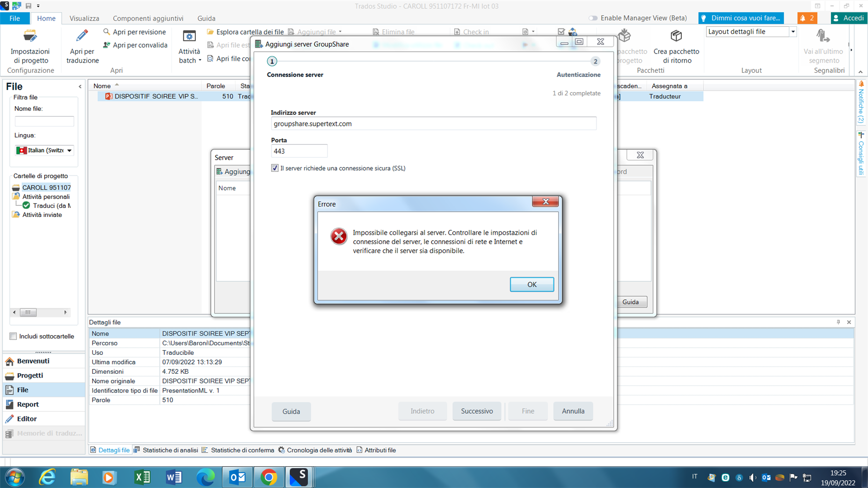868x488 pixels.
Task: Switch to Home ribbon tab
Action: (x=46, y=18)
